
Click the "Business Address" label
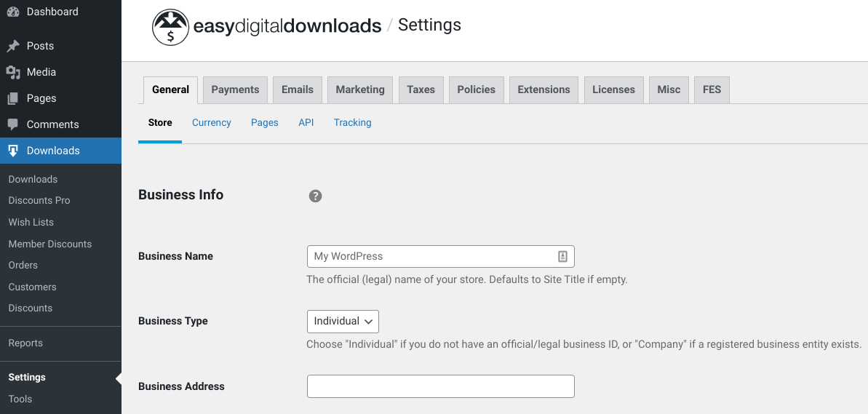pos(182,386)
